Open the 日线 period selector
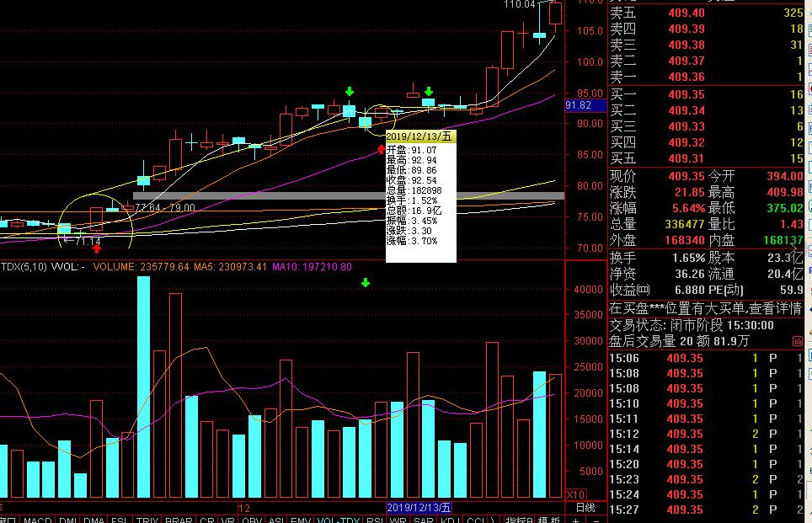The width and height of the screenshot is (812, 523). pos(585,508)
